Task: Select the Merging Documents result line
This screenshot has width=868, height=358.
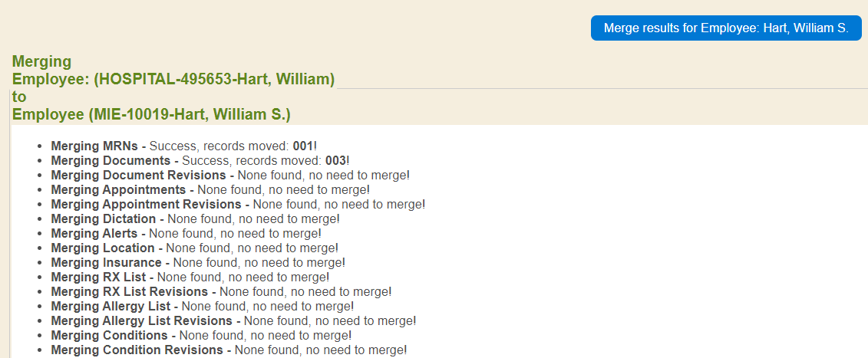Action: (200, 160)
